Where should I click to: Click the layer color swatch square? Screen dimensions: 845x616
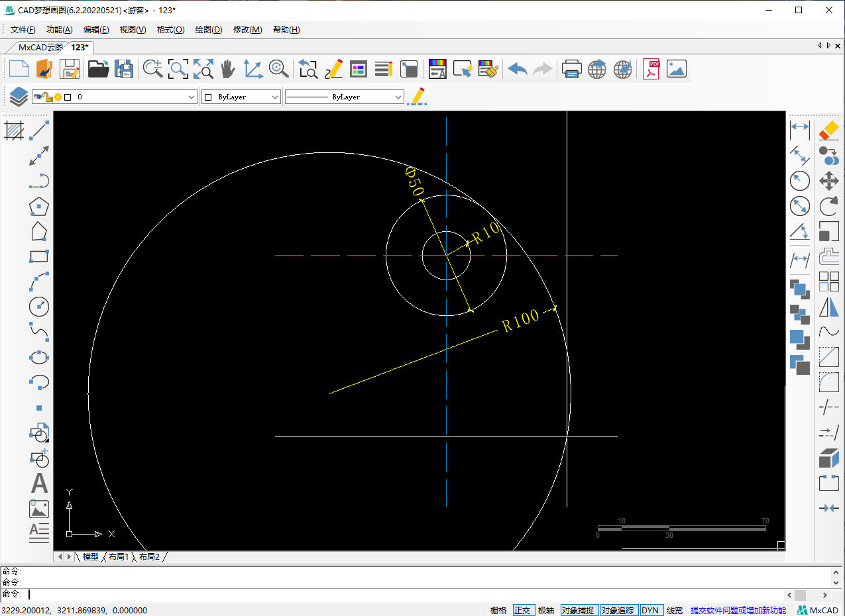pos(68,97)
